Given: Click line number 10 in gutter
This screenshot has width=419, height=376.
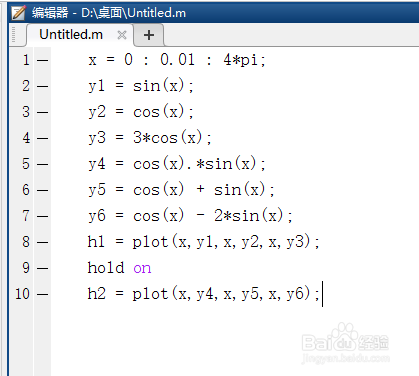Looking at the screenshot, I should 23,294.
